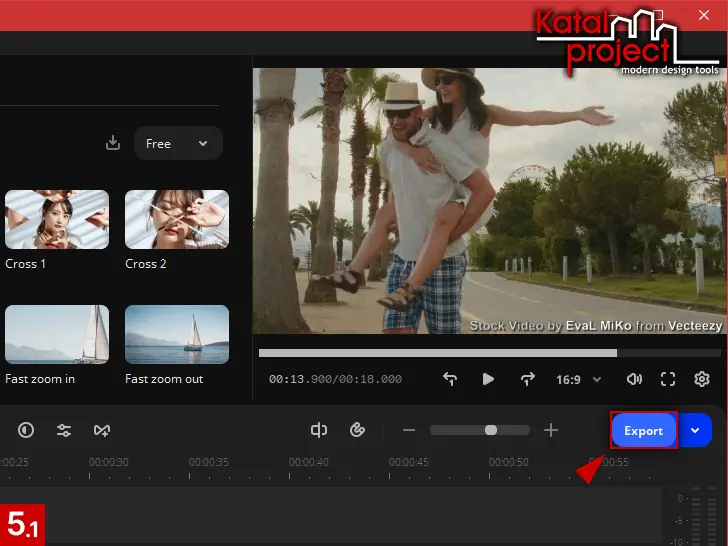The height and width of the screenshot is (546, 728).
Task: Click the undo arrow below preview
Action: [x=450, y=379]
